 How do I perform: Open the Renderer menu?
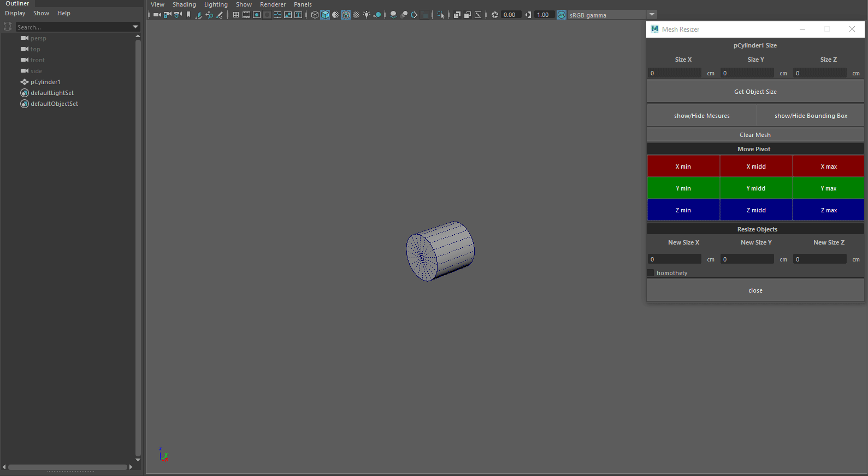click(x=273, y=4)
